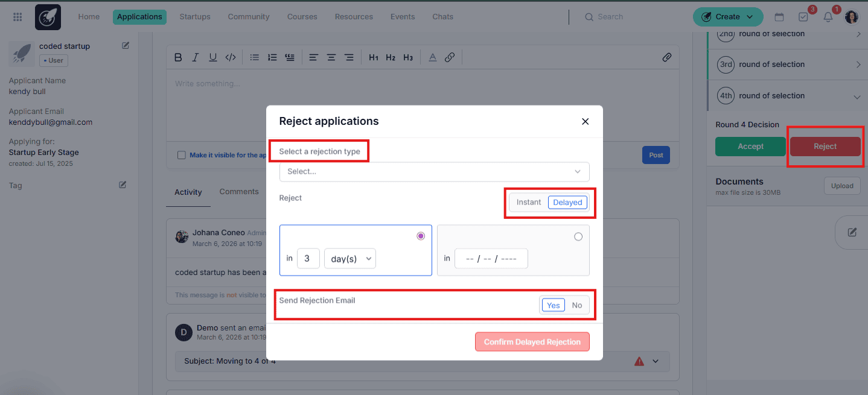Toggle bold text formatting
Screen dimensions: 868x395
click(178, 57)
